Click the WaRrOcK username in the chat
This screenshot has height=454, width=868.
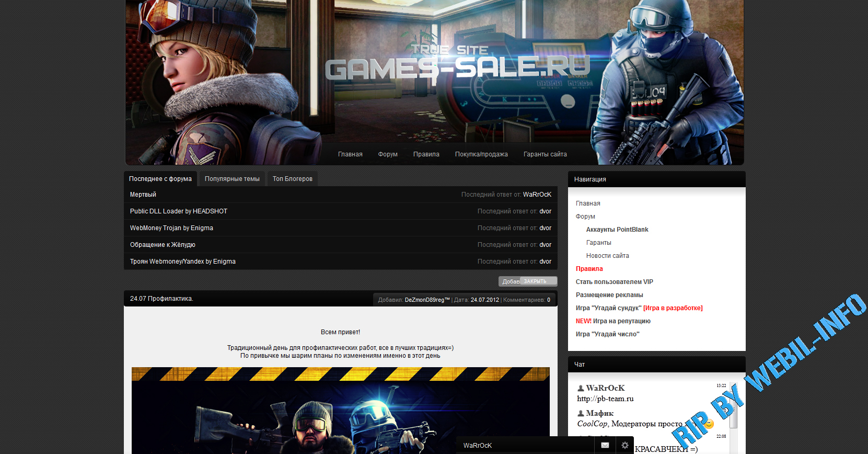[605, 388]
